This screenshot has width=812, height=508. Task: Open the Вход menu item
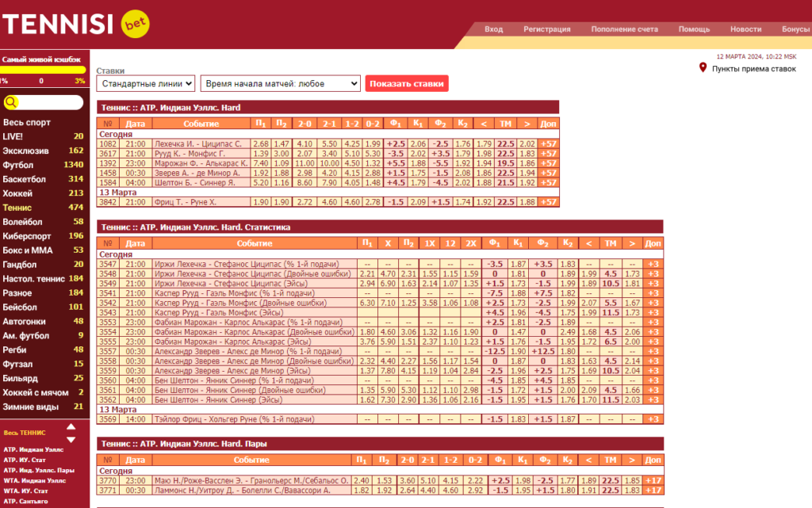click(493, 29)
